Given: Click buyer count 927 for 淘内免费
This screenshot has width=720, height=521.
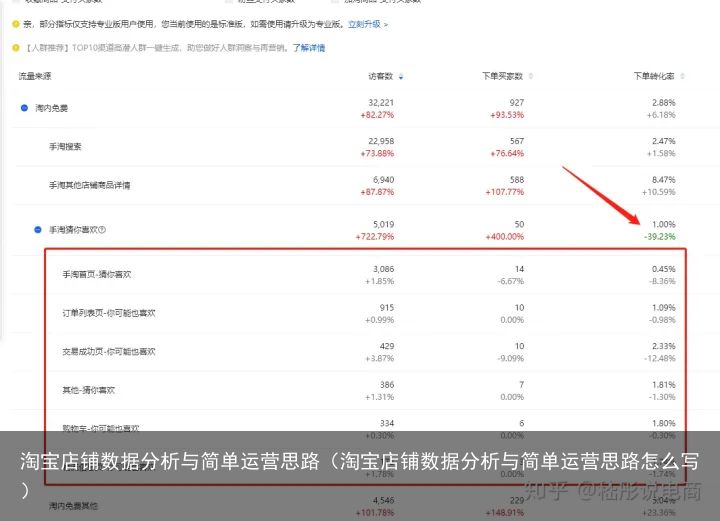Looking at the screenshot, I should 517,102.
